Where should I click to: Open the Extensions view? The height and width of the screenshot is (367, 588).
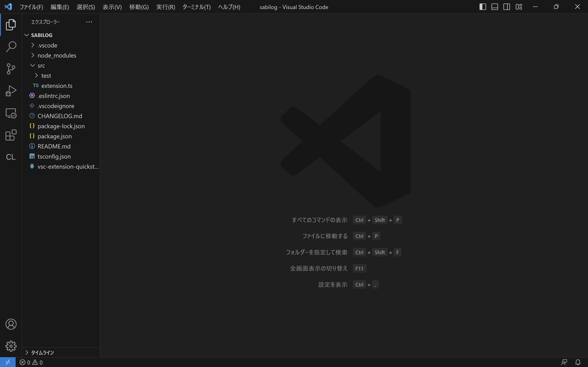point(11,135)
